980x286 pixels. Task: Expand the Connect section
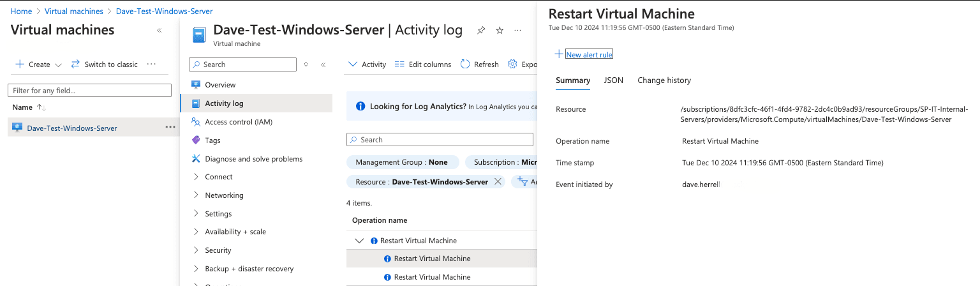click(196, 177)
